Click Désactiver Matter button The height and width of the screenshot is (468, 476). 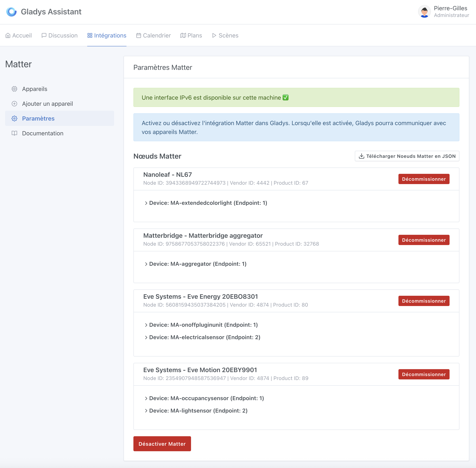click(162, 444)
